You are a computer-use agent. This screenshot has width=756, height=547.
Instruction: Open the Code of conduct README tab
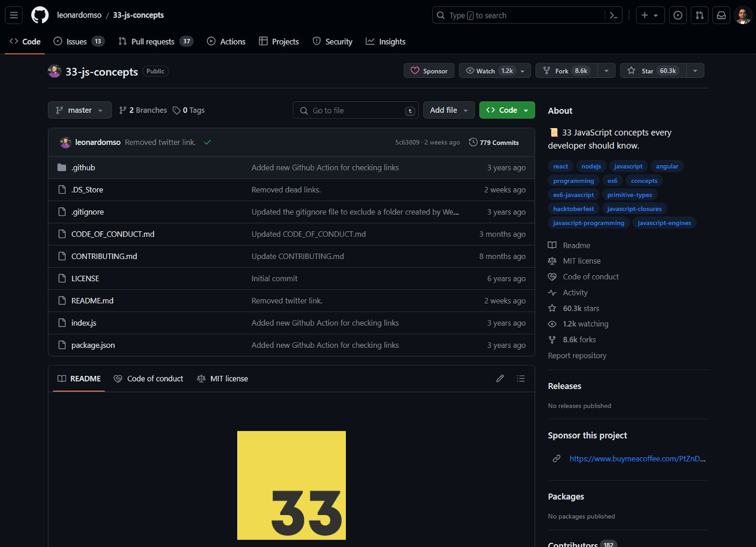tap(148, 378)
